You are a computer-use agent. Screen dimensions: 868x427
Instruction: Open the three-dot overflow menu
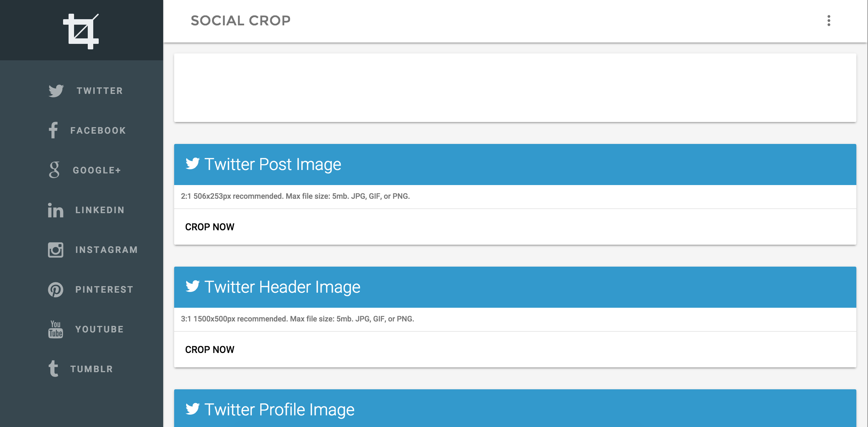829,21
